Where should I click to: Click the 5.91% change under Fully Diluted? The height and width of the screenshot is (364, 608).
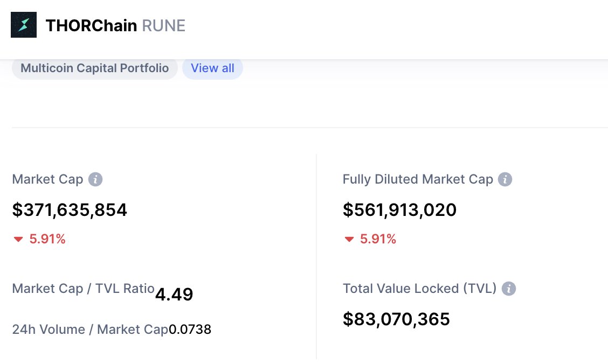pos(378,239)
